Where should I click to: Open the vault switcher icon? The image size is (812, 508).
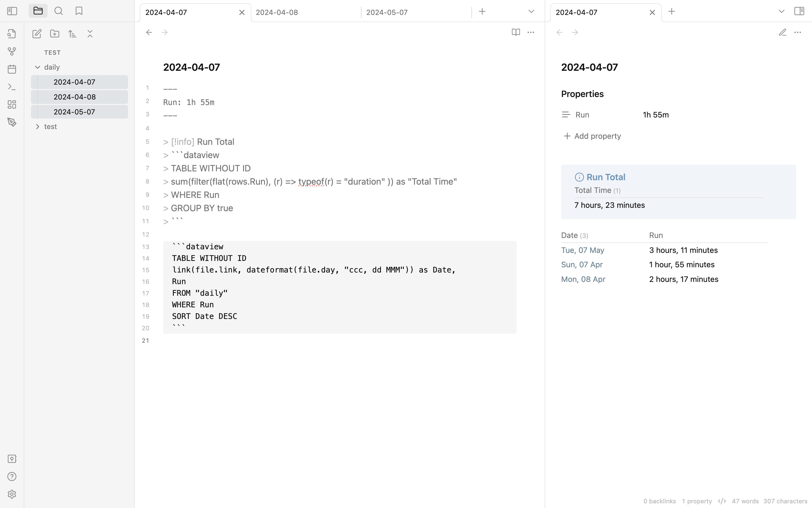[12, 459]
